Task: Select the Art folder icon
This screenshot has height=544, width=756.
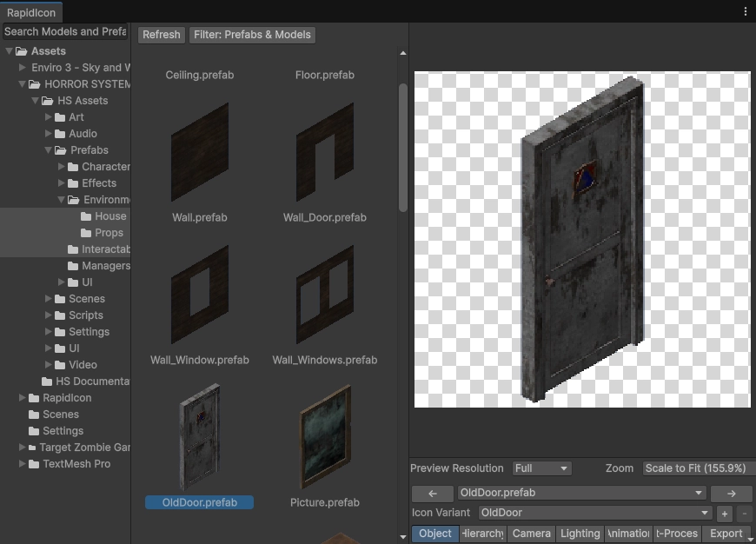Action: [60, 117]
